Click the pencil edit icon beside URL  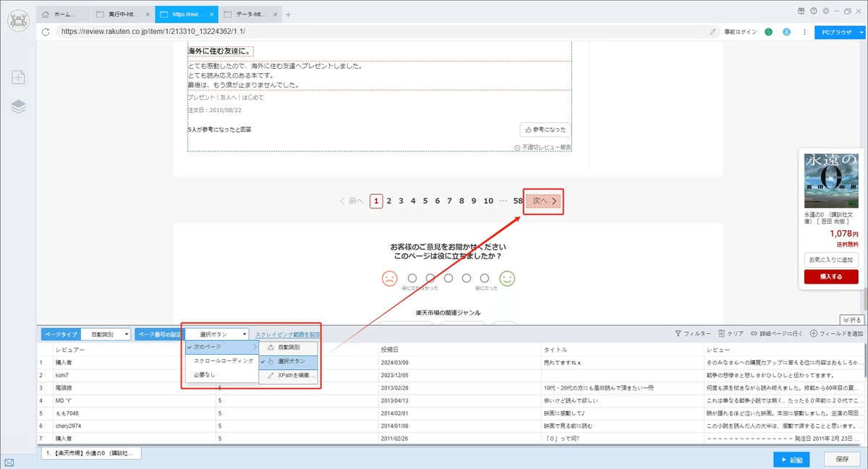tap(713, 32)
